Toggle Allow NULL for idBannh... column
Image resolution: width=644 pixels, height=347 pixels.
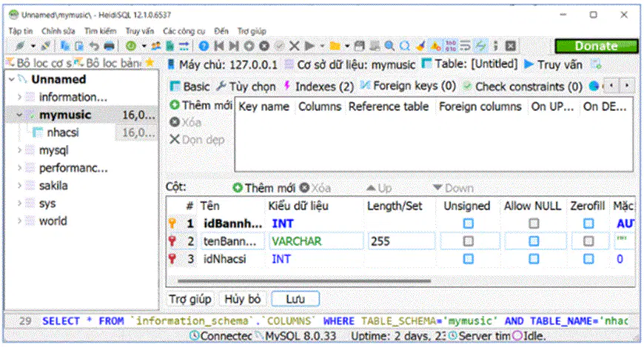pyautogui.click(x=534, y=223)
